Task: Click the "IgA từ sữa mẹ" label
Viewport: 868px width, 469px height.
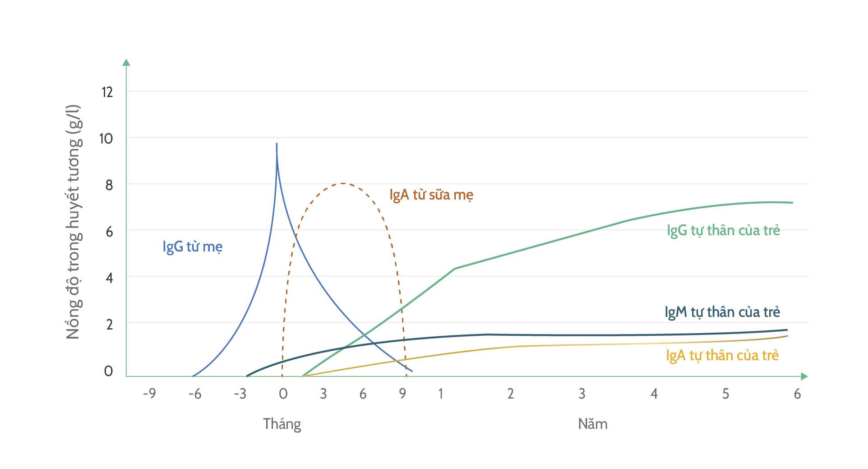Action: [x=431, y=195]
